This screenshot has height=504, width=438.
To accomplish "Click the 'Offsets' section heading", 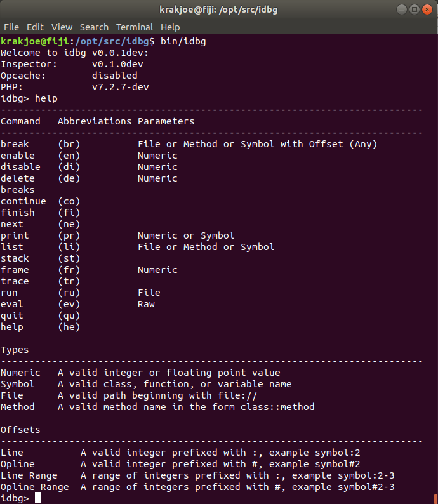I will coord(20,430).
